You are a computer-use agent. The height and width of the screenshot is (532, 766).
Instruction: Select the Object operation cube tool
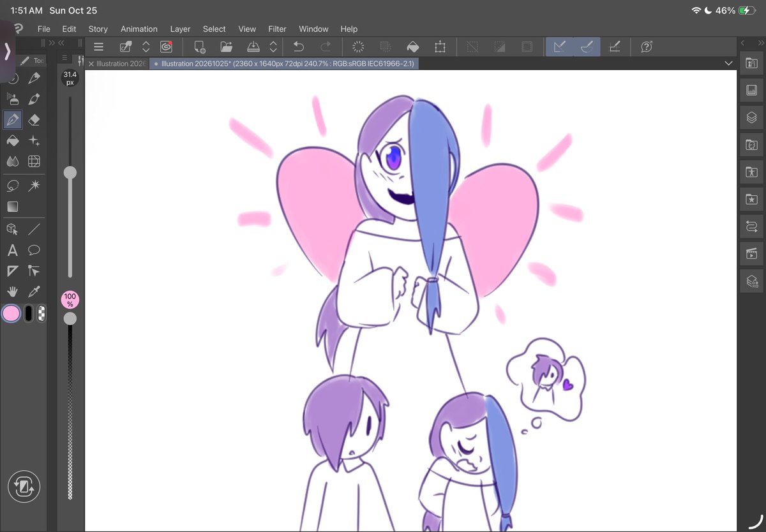12,229
